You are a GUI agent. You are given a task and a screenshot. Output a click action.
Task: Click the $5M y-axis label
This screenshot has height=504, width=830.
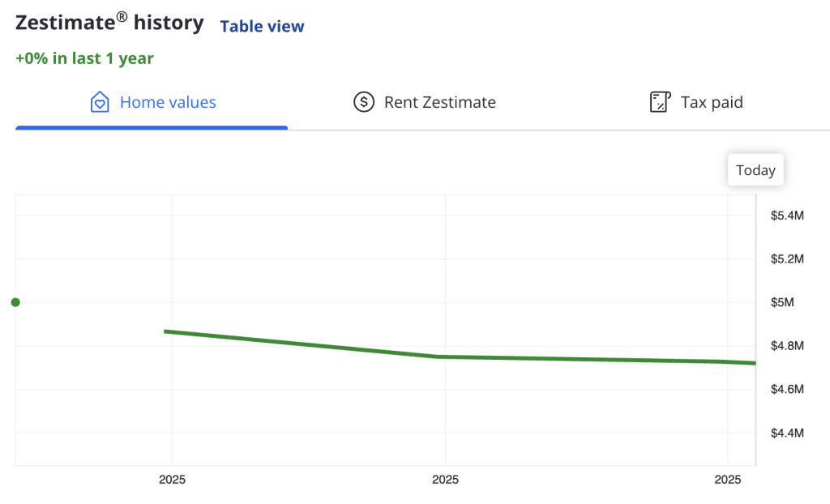click(x=782, y=303)
